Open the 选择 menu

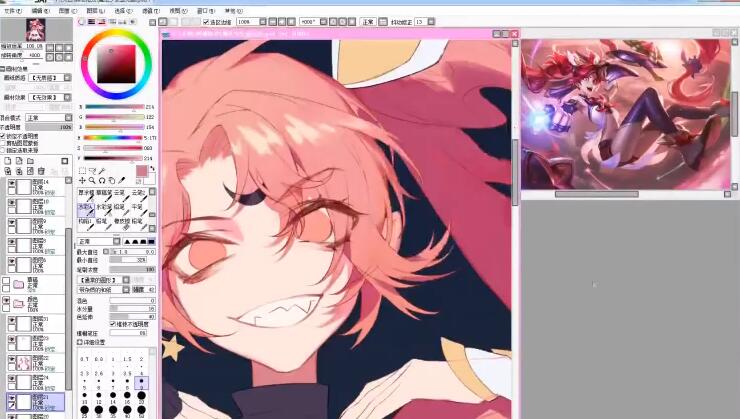(x=123, y=10)
